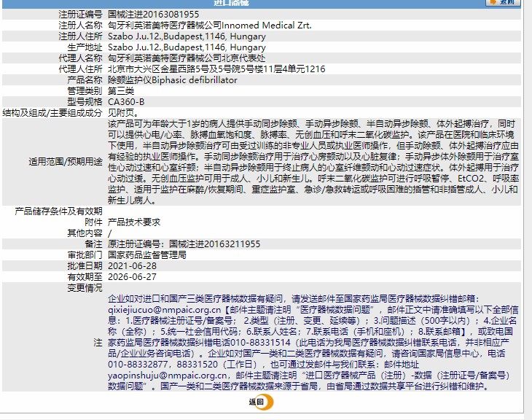
Task: Click the 返回 button in blue header
Action: click(x=503, y=2)
